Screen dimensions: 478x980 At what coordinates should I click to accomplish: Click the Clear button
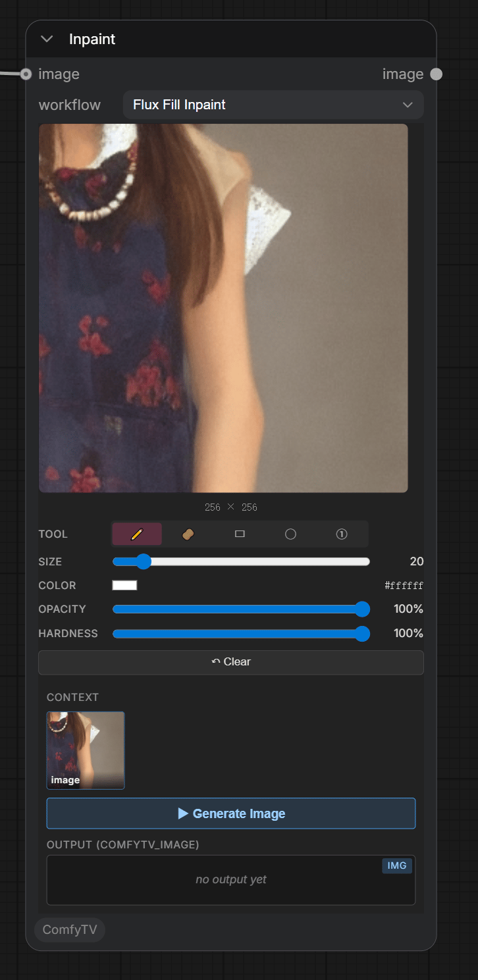click(x=231, y=662)
